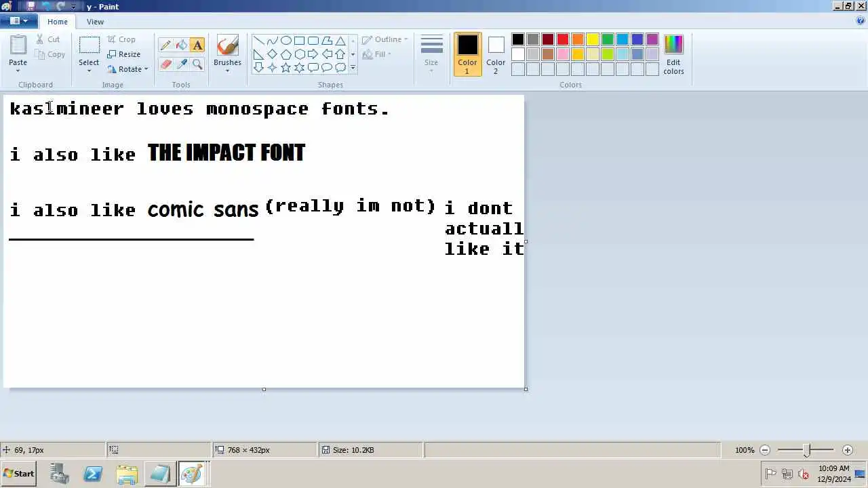Click the Brushes icon

click(227, 46)
